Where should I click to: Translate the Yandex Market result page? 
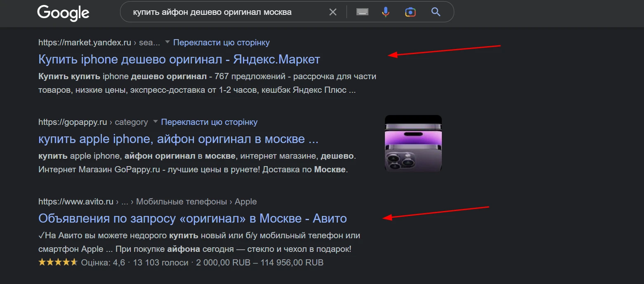(222, 42)
